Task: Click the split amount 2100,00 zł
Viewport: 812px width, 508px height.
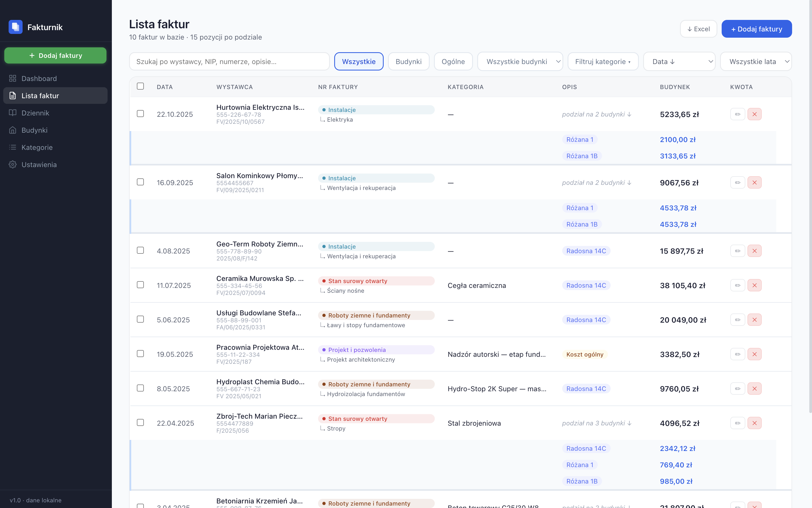Action: pyautogui.click(x=678, y=140)
